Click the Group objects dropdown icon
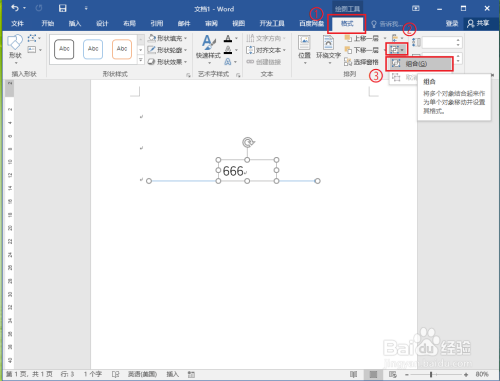 397,50
